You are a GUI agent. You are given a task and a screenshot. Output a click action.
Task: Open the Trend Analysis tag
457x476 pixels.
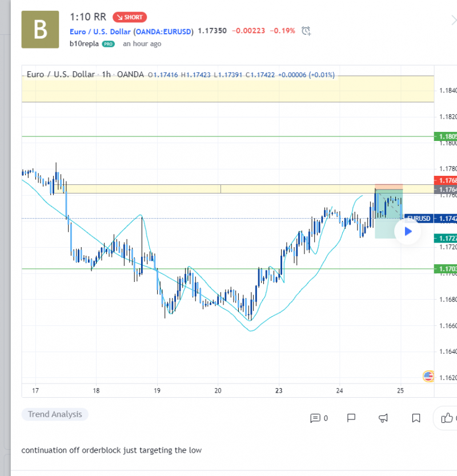(55, 414)
